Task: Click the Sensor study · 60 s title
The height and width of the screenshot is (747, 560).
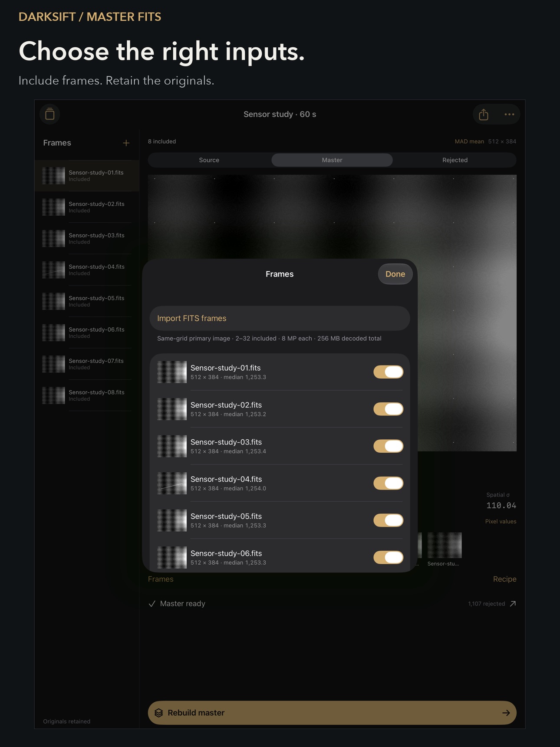Action: tap(280, 114)
